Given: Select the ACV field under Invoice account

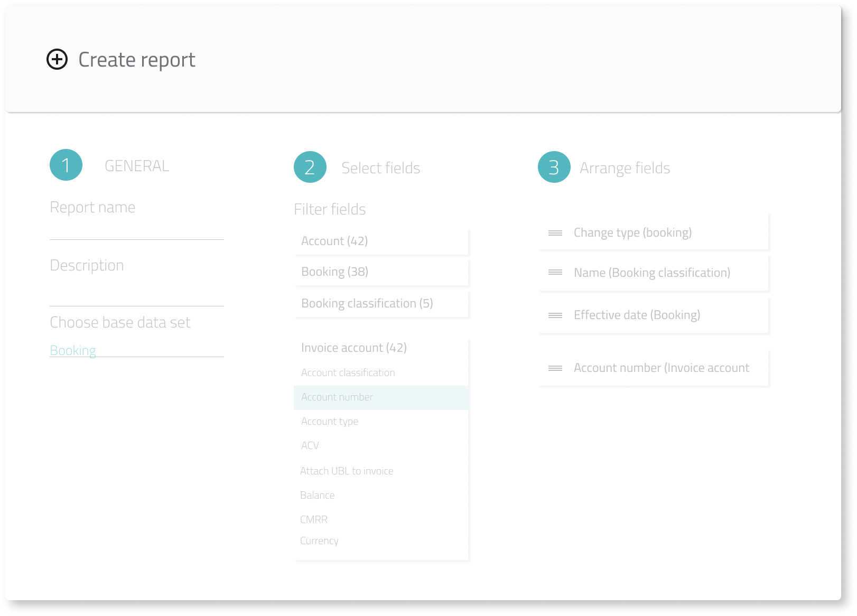Looking at the screenshot, I should (x=309, y=445).
